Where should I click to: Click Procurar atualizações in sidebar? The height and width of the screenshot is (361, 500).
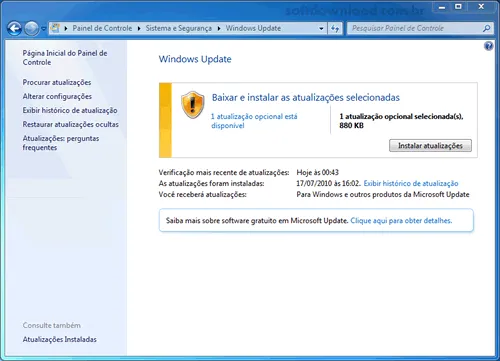coord(57,82)
